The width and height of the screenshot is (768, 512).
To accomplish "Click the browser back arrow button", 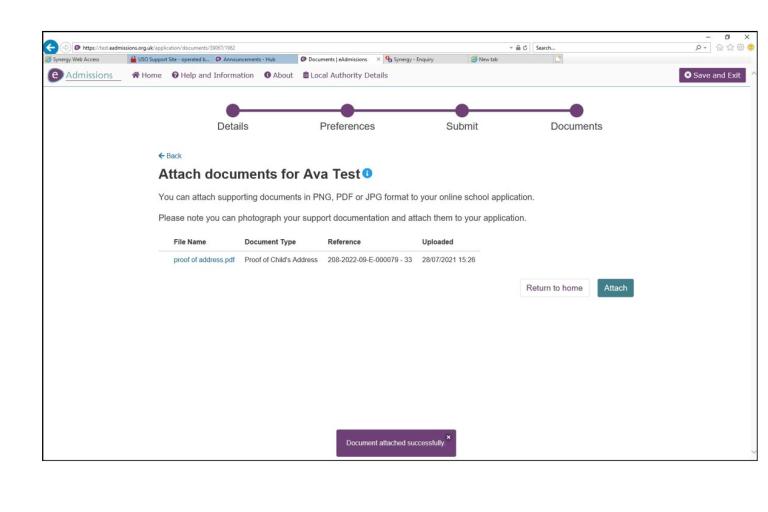I will [x=51, y=47].
